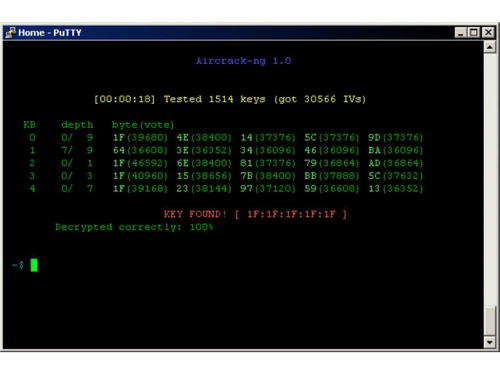This screenshot has width=500, height=375.
Task: Click the value 79(36864)
Action: (x=332, y=163)
